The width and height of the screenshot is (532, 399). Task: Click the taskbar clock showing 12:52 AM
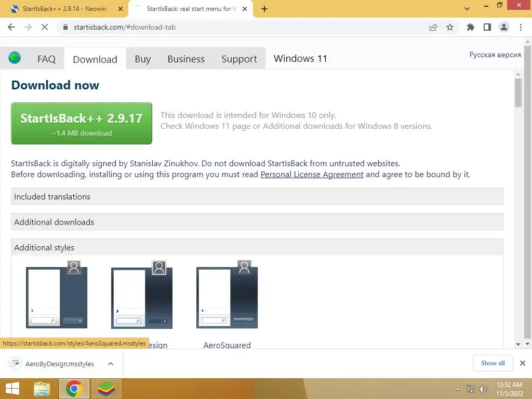[509, 389]
